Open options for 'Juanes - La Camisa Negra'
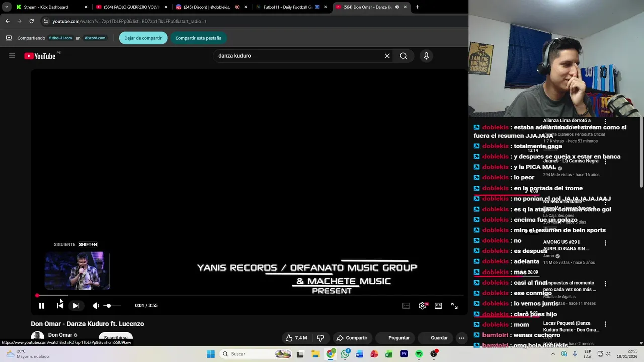Image resolution: width=644 pixels, height=362 pixels. point(605,162)
